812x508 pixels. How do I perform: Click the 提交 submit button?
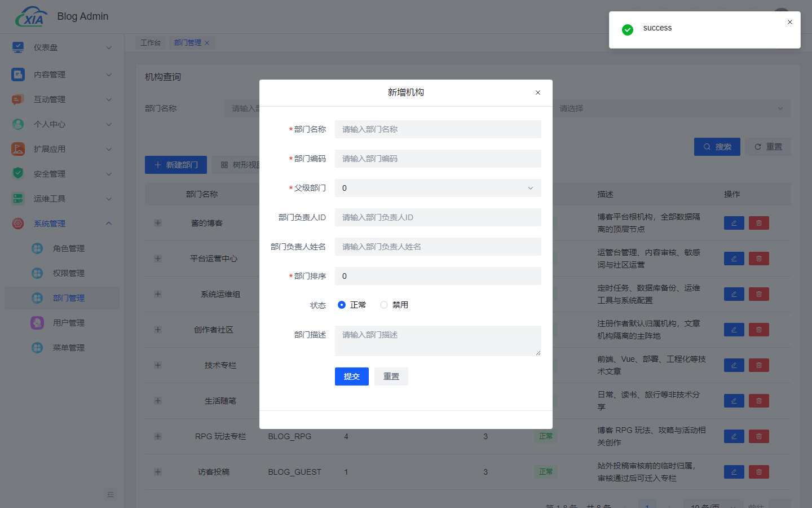click(352, 376)
